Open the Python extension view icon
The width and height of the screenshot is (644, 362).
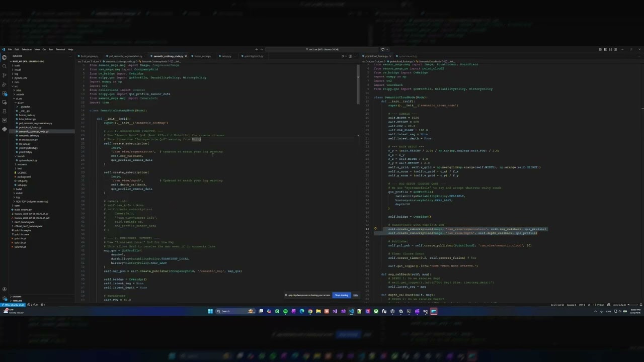5,129
